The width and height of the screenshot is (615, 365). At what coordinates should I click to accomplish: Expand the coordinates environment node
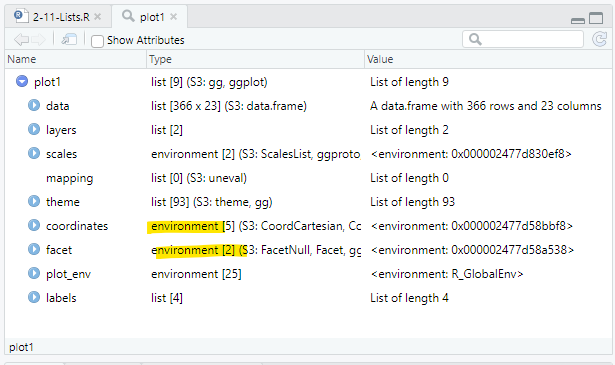click(34, 225)
